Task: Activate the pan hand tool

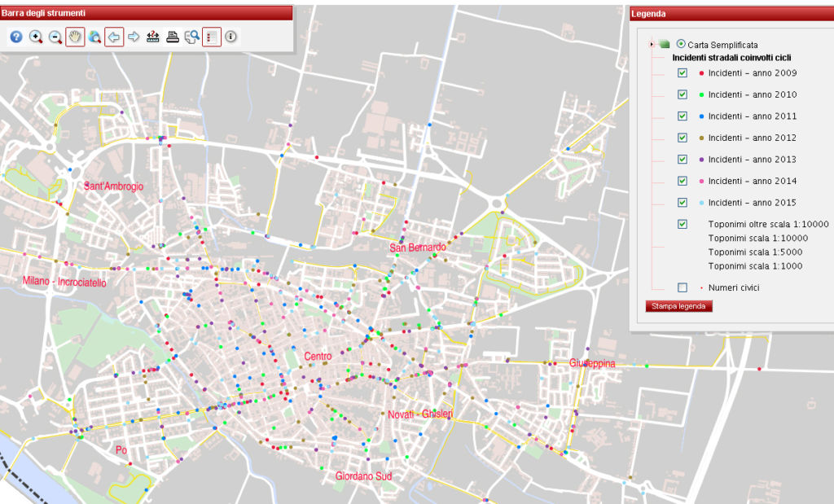Action: (x=75, y=37)
